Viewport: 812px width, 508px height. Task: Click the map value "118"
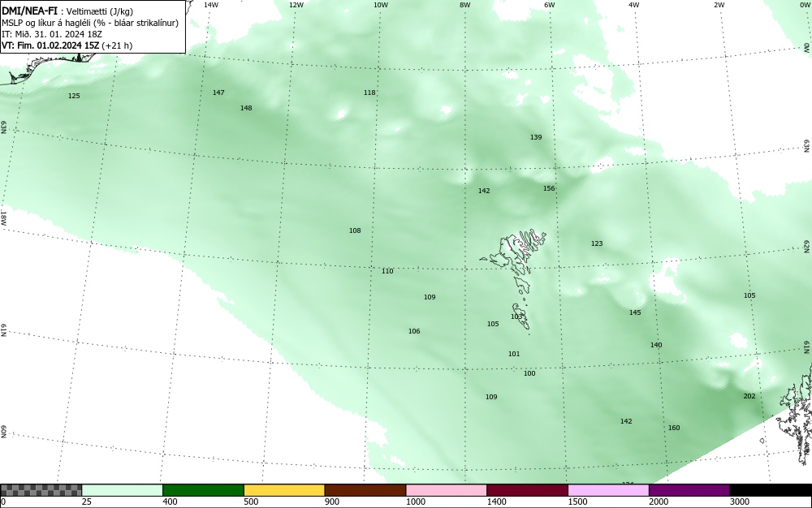[x=369, y=93]
